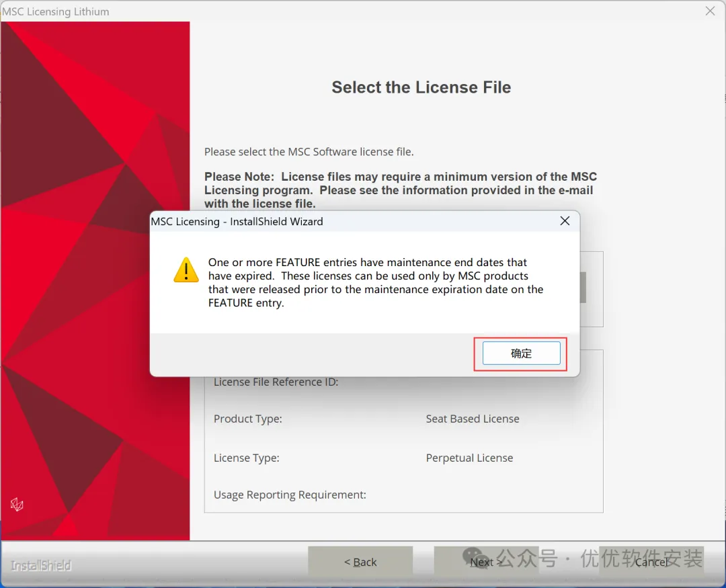Viewport: 726px width, 588px height.
Task: Proceed with the Next button
Action: pyautogui.click(x=486, y=562)
